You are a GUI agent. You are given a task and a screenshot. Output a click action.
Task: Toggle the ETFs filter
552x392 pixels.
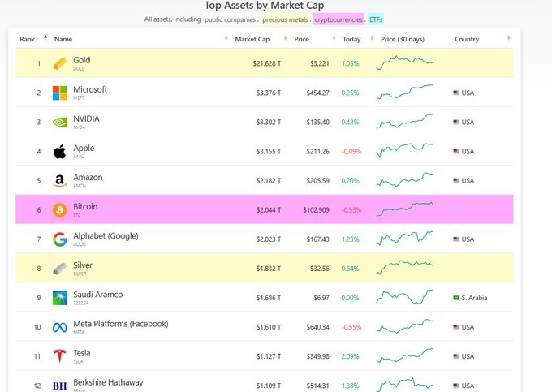pos(377,19)
